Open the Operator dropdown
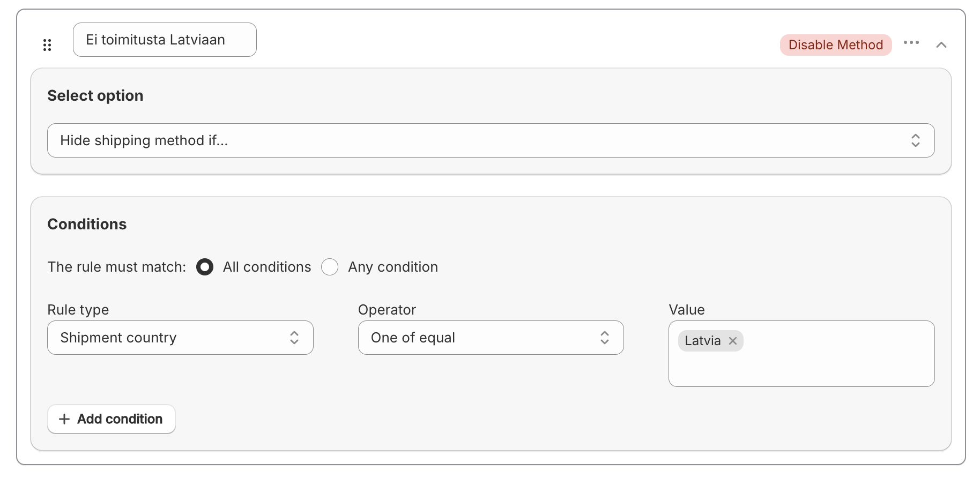The width and height of the screenshot is (980, 478). (482, 338)
